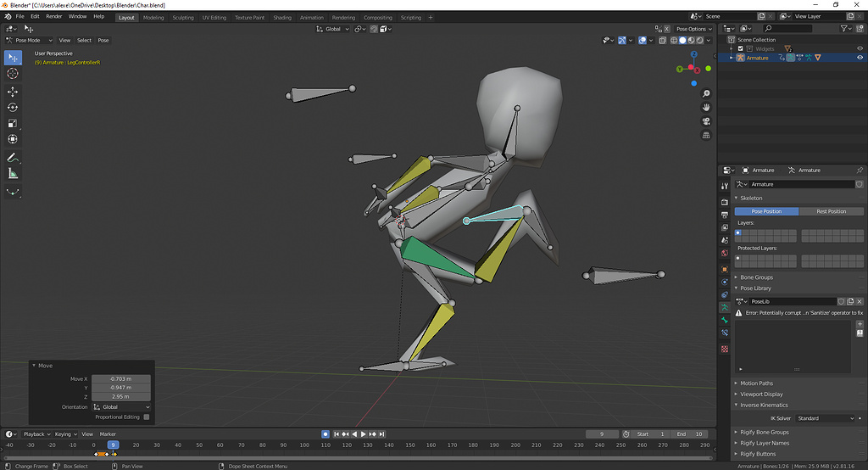Image resolution: width=868 pixels, height=470 pixels.
Task: Click the viewport zoom magnifier icon
Action: point(706,93)
